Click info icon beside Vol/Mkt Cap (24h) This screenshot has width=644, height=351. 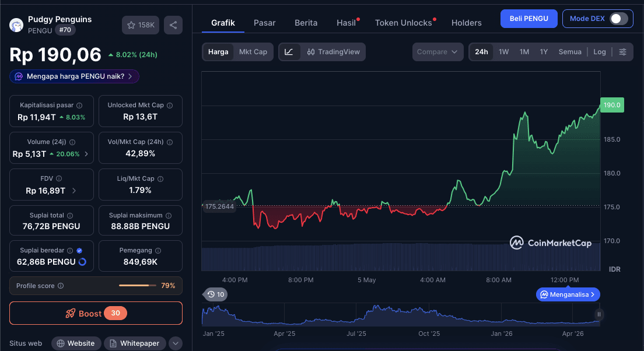[x=170, y=142]
